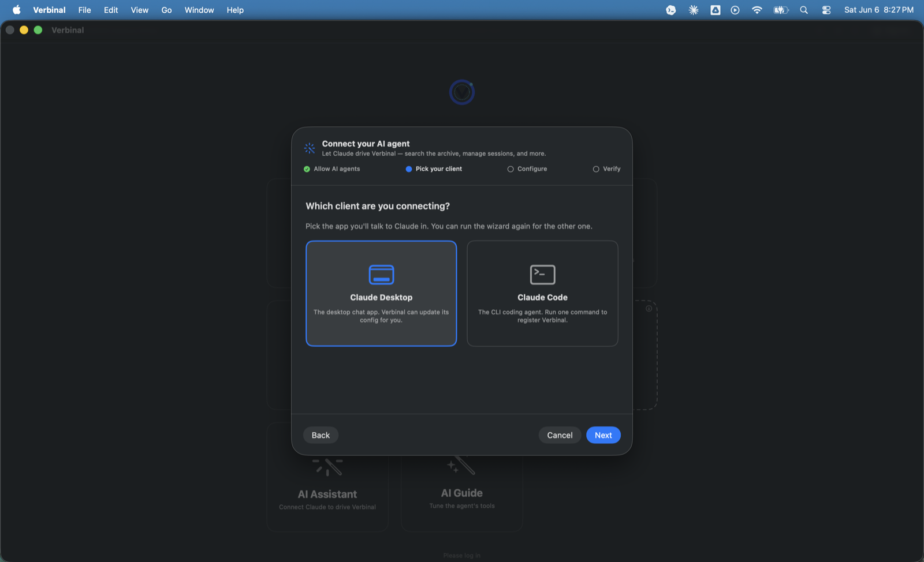The width and height of the screenshot is (924, 562).
Task: Click the play circle menu bar icon
Action: [x=735, y=10]
